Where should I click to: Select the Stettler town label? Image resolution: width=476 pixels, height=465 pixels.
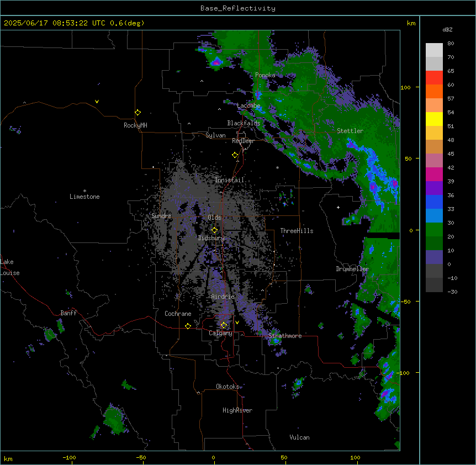pyautogui.click(x=350, y=131)
